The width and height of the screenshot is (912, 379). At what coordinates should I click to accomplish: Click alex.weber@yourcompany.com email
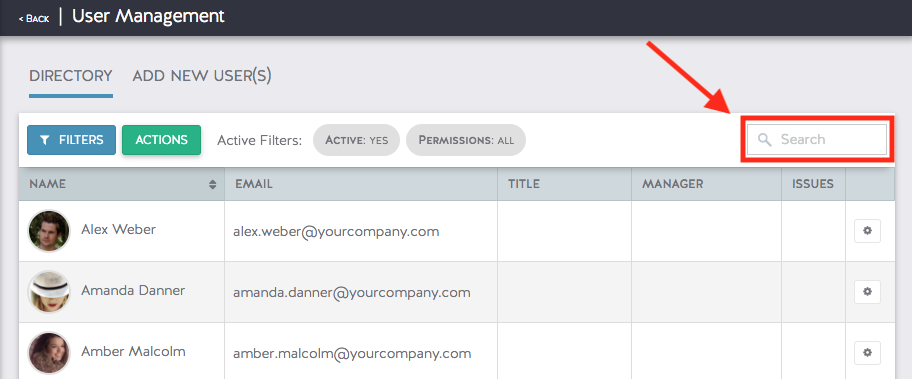pyautogui.click(x=336, y=232)
